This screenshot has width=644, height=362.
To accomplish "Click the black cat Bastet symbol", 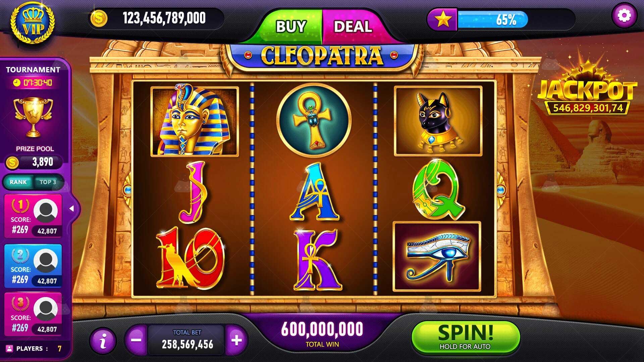I will click(x=438, y=121).
